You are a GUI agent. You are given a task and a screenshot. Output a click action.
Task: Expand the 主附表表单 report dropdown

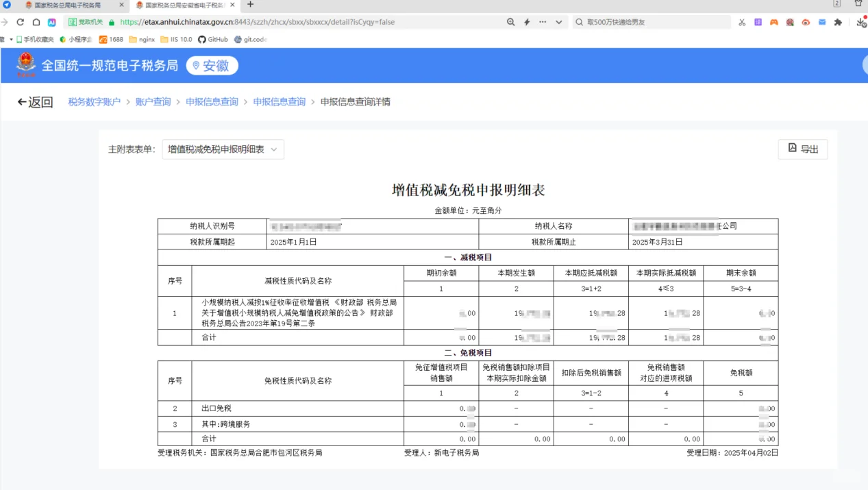[x=222, y=149]
